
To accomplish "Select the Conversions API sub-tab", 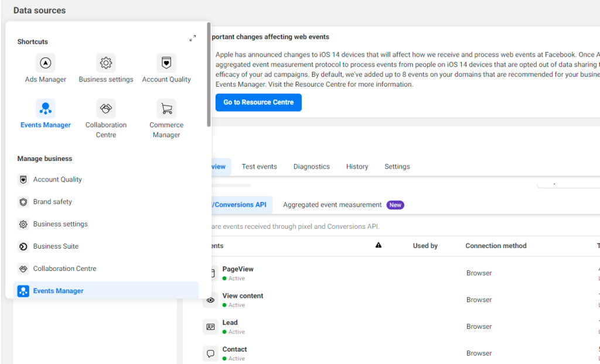I will click(242, 205).
